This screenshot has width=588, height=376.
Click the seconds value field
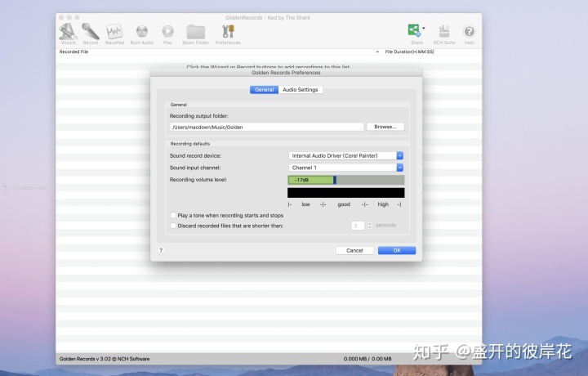coord(358,226)
